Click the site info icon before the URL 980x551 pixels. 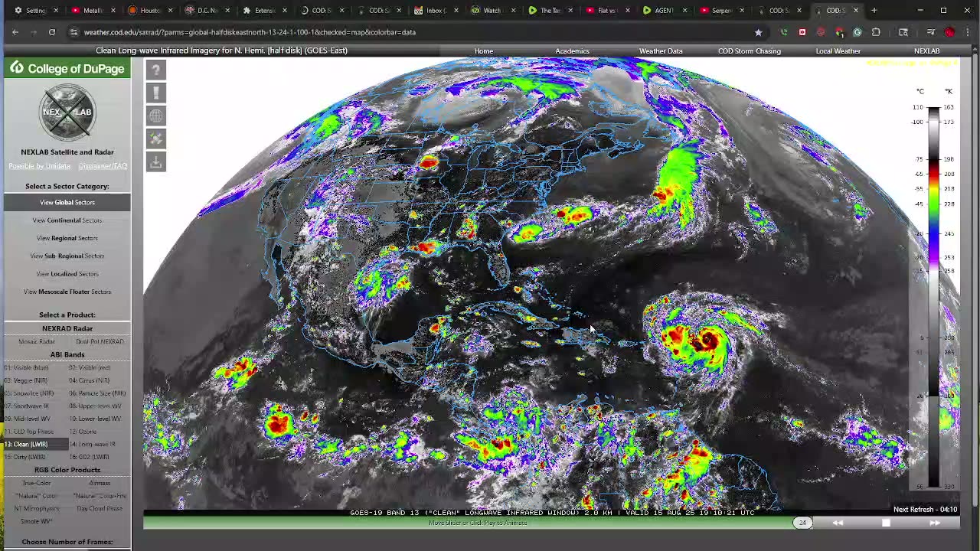pyautogui.click(x=73, y=32)
